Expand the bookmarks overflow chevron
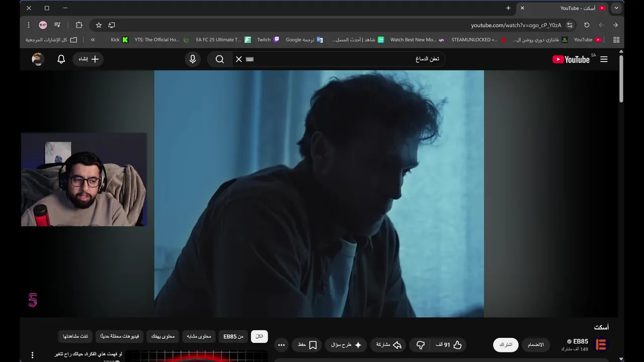 click(93, 40)
